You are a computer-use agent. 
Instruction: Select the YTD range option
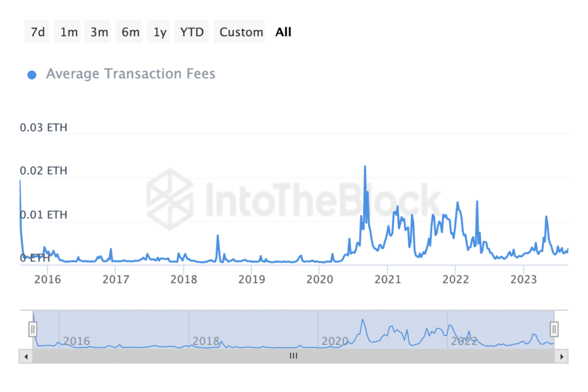coord(192,32)
